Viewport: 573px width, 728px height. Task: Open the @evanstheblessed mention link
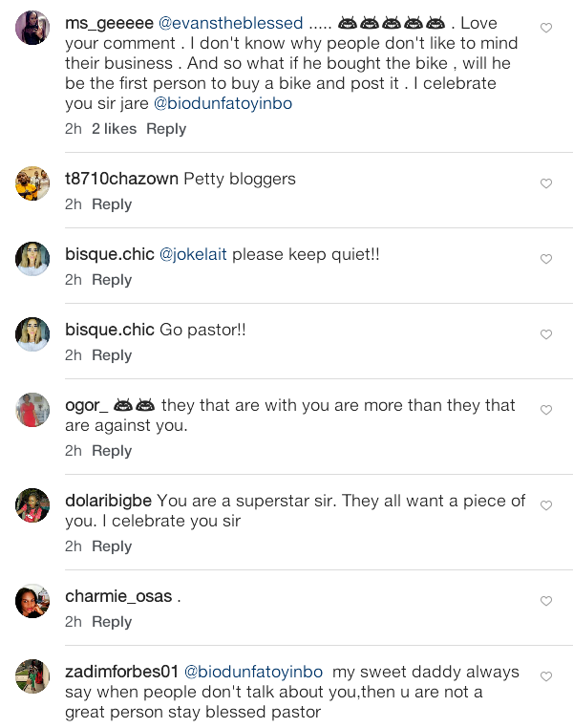click(x=230, y=23)
